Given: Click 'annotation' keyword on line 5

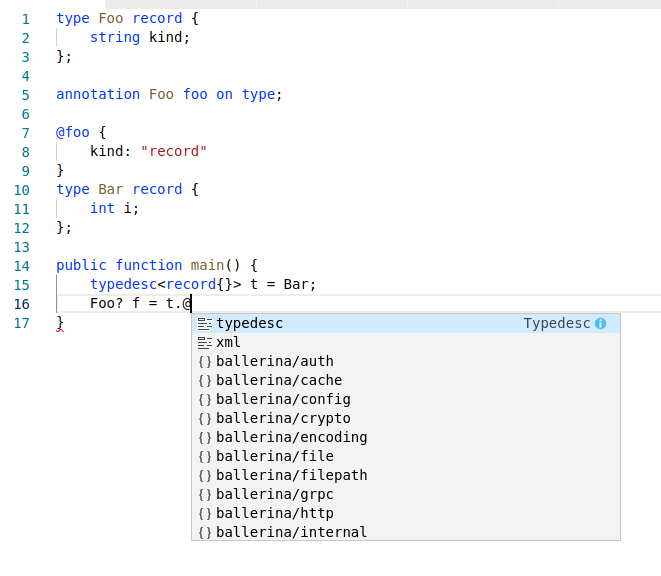Looking at the screenshot, I should click(x=98, y=94).
